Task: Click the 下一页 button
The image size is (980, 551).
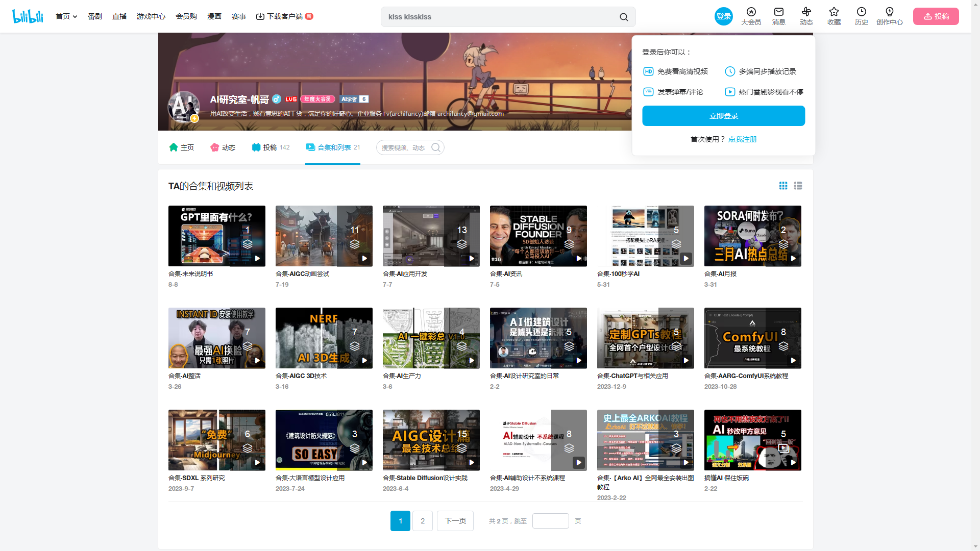Action: click(455, 521)
